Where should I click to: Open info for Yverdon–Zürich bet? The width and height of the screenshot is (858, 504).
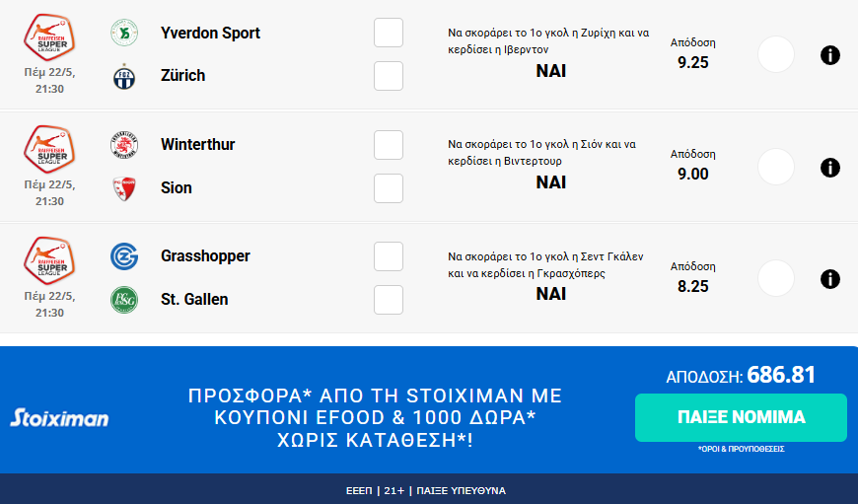[x=830, y=55]
